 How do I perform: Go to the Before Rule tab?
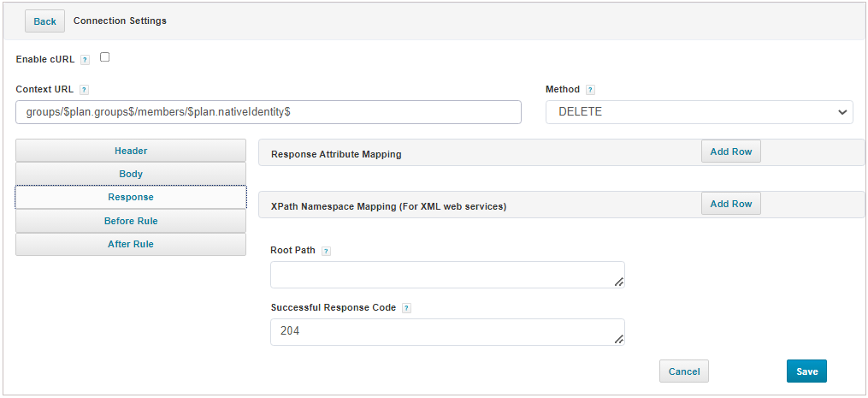[x=131, y=221]
